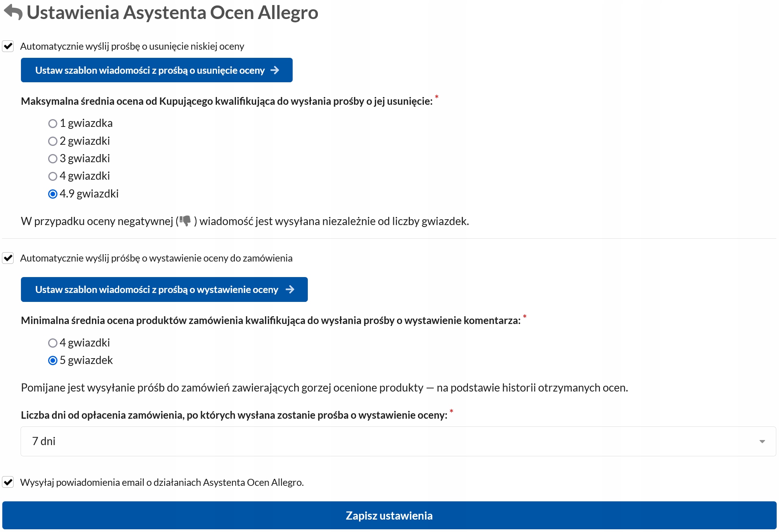Click arrow icon on rating request template button

coord(290,289)
